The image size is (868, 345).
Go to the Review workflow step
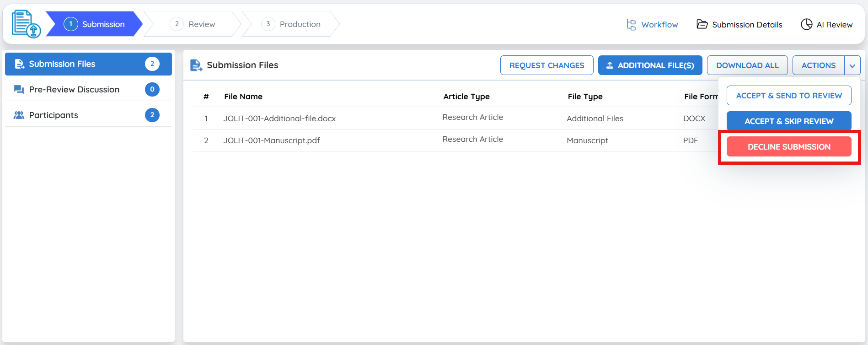tap(193, 24)
